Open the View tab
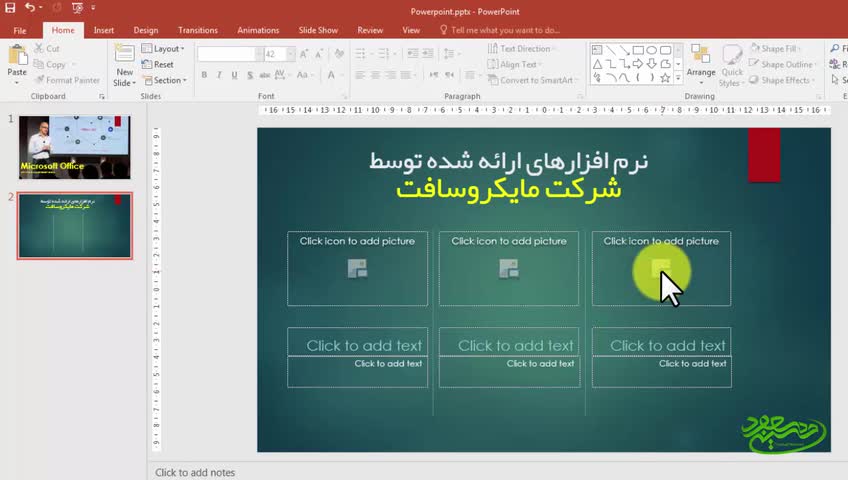848x480 pixels. point(411,30)
